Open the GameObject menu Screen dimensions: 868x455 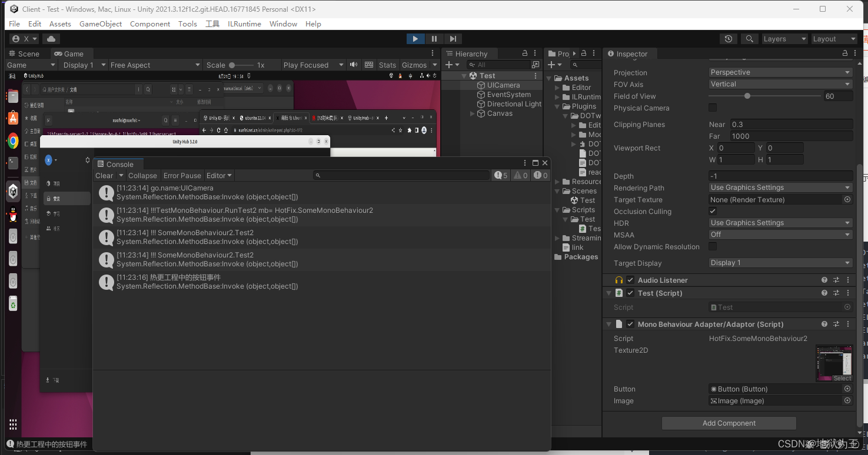click(101, 24)
